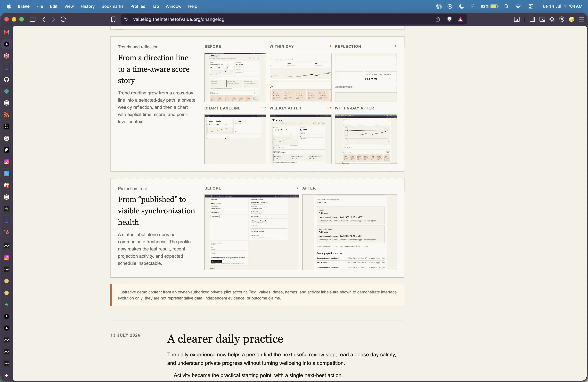The image size is (588, 382).
Task: Open the Brave Wallet icon
Action: 542,19
